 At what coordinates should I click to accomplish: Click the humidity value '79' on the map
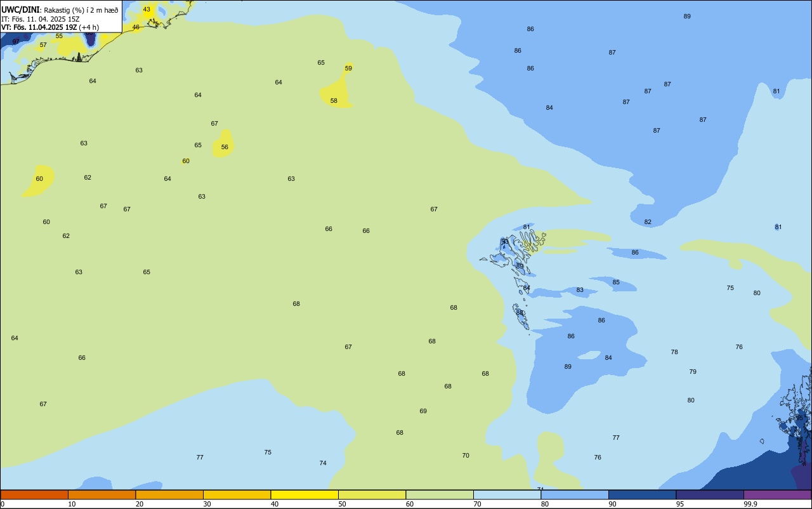[693, 372]
